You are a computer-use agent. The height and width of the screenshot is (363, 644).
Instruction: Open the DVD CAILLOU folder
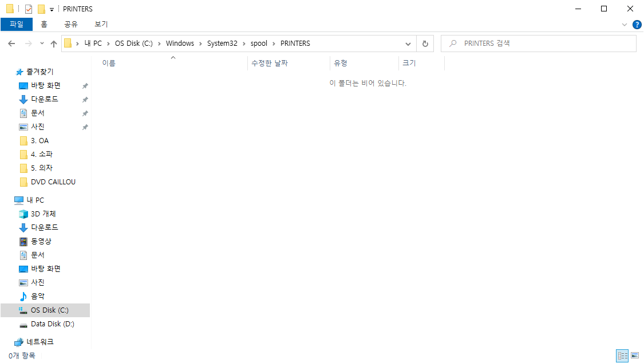[53, 182]
